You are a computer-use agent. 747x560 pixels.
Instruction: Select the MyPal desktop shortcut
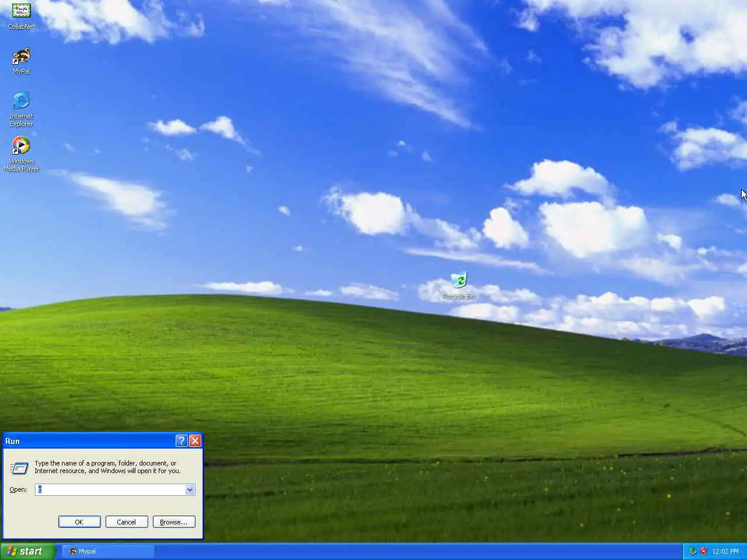[x=21, y=61]
